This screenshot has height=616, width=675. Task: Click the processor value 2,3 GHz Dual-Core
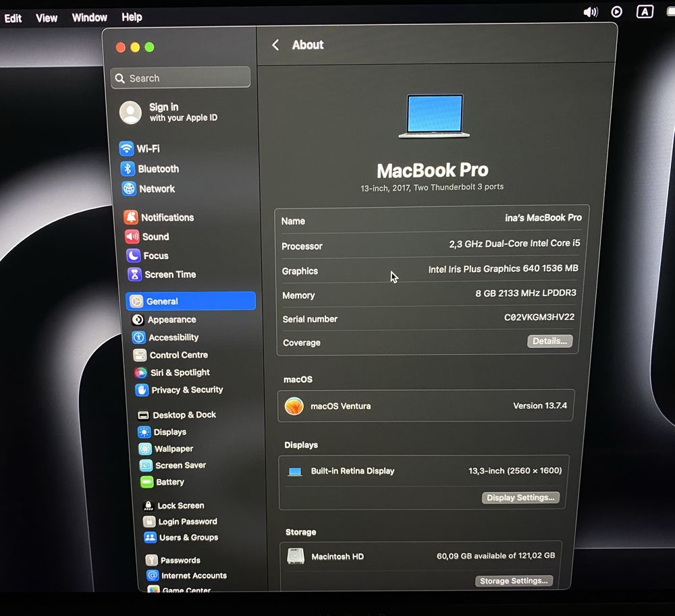(x=514, y=244)
